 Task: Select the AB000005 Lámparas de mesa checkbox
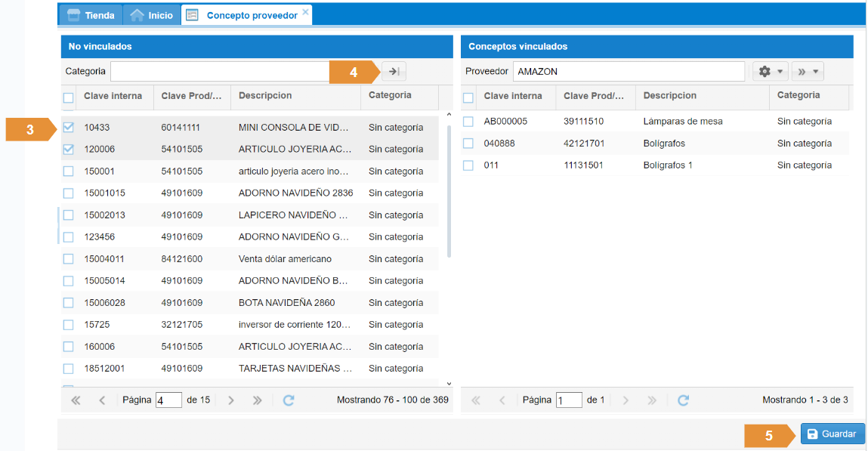pyautogui.click(x=468, y=122)
